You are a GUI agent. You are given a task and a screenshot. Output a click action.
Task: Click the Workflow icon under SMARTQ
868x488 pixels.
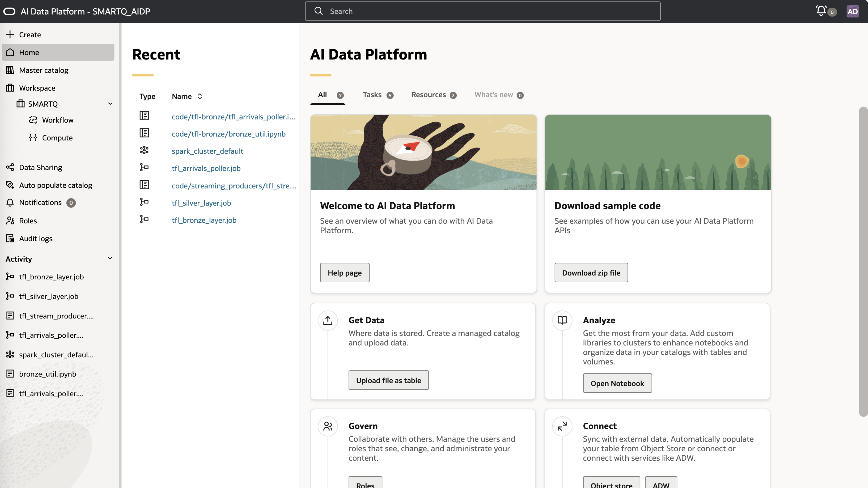[x=33, y=120]
